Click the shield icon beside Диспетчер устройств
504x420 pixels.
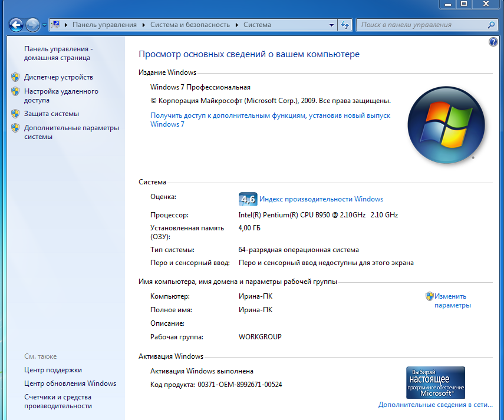point(15,77)
